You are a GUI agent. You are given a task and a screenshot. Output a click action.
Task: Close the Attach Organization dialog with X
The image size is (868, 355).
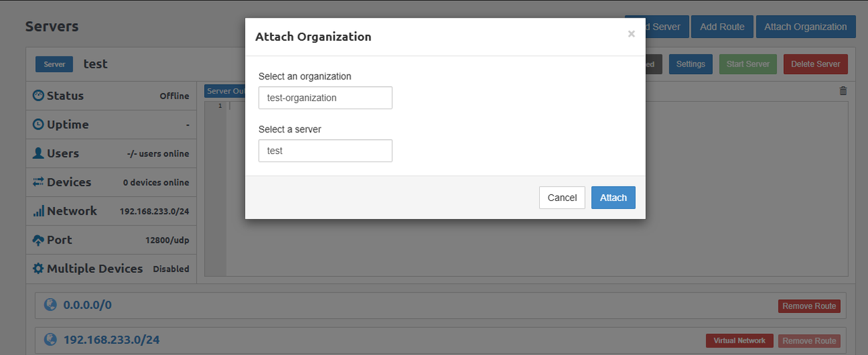[x=631, y=34]
